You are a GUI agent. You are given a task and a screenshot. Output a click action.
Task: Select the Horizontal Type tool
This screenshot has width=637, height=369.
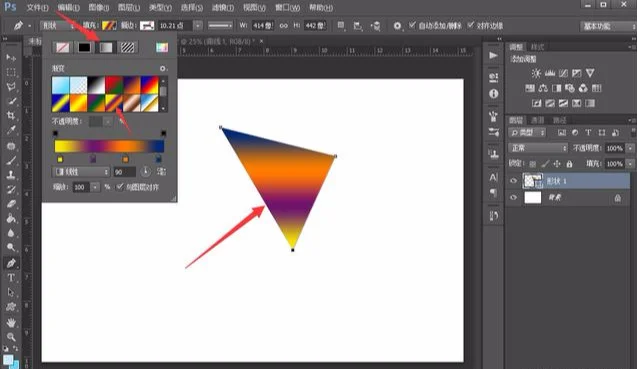click(11, 278)
